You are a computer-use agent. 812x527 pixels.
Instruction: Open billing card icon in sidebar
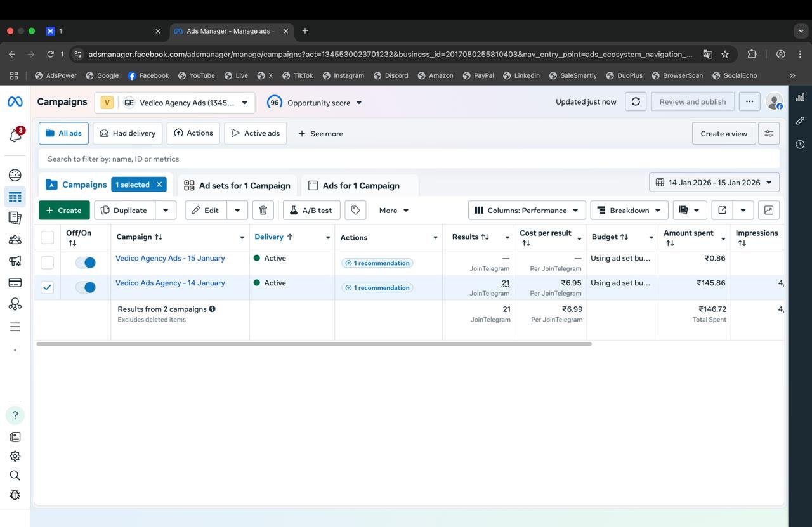click(15, 282)
